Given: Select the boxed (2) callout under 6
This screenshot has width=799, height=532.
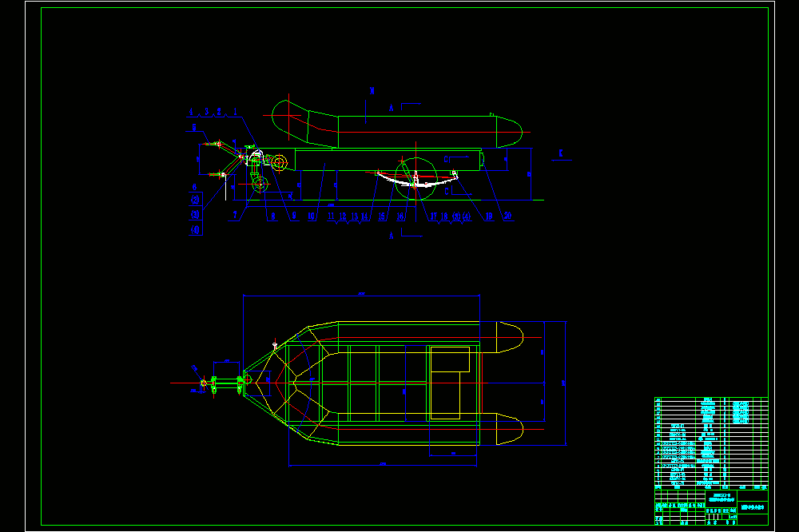Looking at the screenshot, I should (x=195, y=200).
